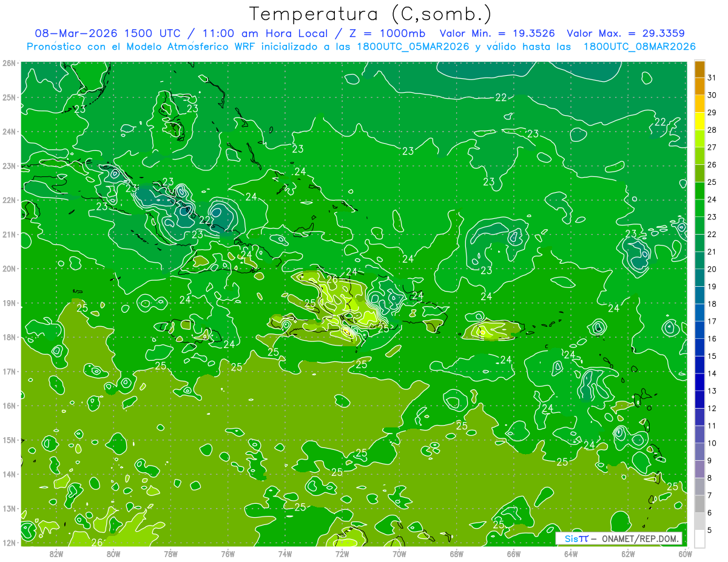Click the color bar label '10'
Viewport: 728px width, 562px height.
click(712, 443)
